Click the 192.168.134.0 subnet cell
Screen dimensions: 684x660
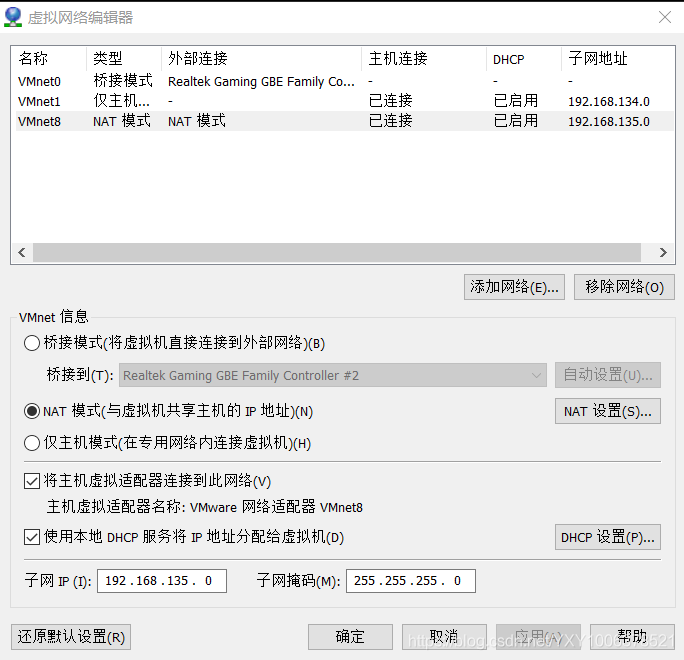[x=609, y=101]
